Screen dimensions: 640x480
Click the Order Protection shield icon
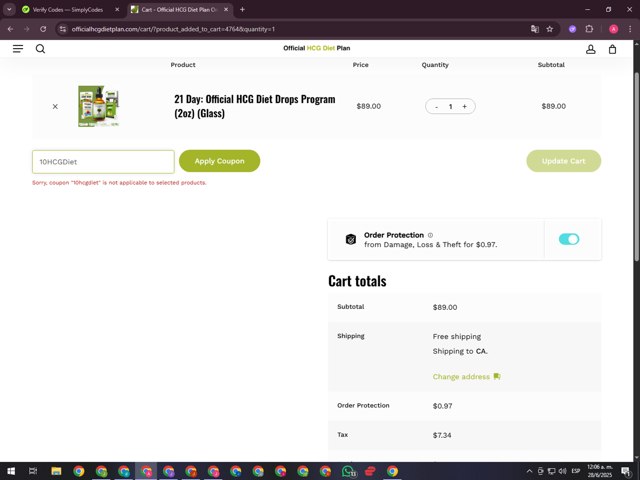(x=351, y=239)
